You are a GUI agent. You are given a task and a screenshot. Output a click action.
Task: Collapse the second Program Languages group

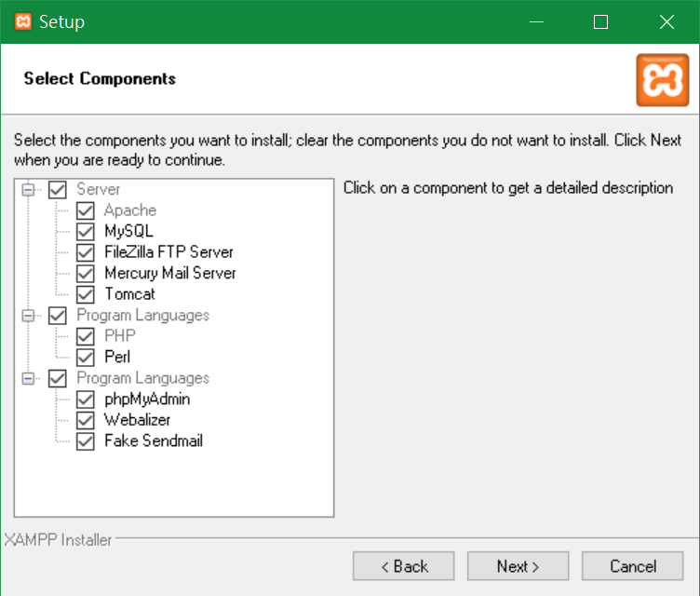click(28, 379)
